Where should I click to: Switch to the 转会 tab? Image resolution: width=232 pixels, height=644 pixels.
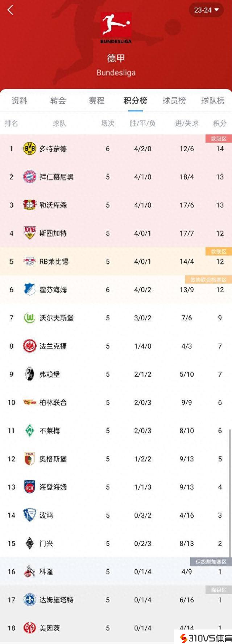tap(58, 101)
